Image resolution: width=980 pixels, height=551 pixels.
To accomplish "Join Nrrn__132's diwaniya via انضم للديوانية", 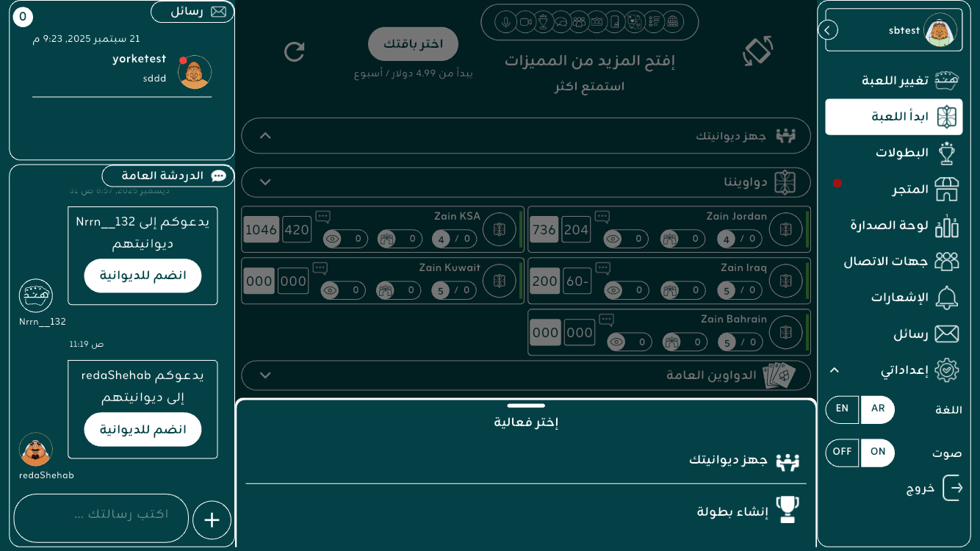I will pyautogui.click(x=143, y=275).
